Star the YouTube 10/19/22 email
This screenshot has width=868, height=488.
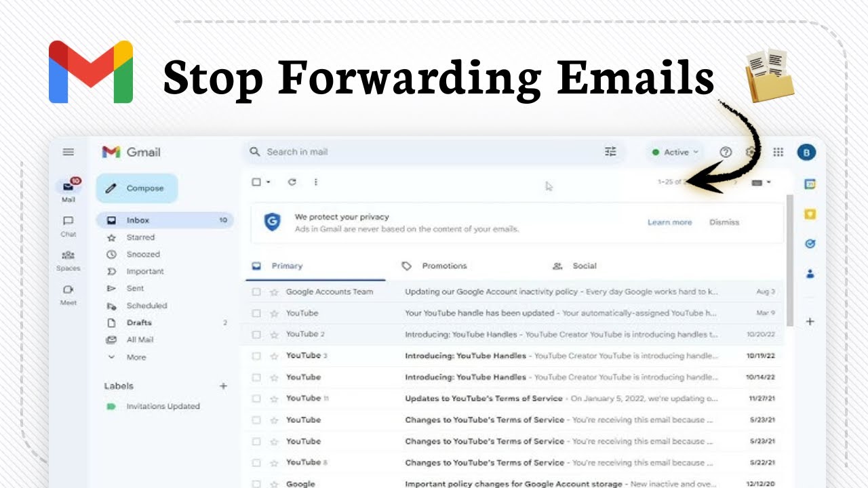pyautogui.click(x=274, y=355)
